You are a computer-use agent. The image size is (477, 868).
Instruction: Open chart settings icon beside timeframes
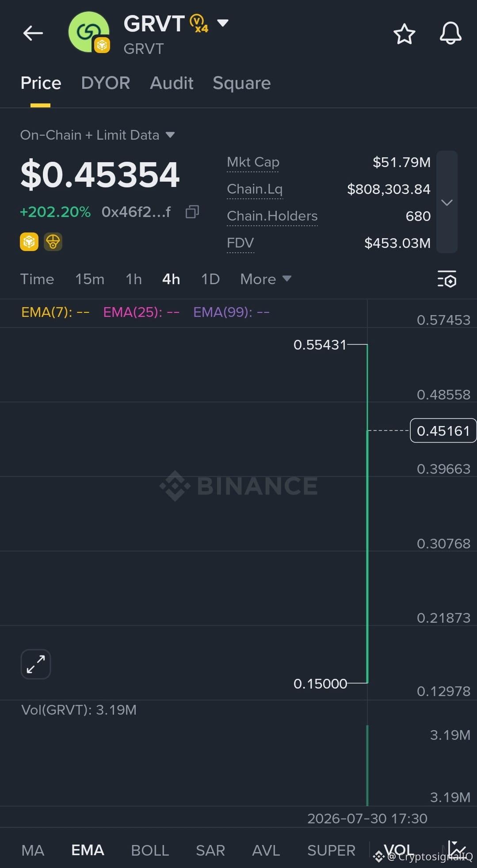click(447, 279)
